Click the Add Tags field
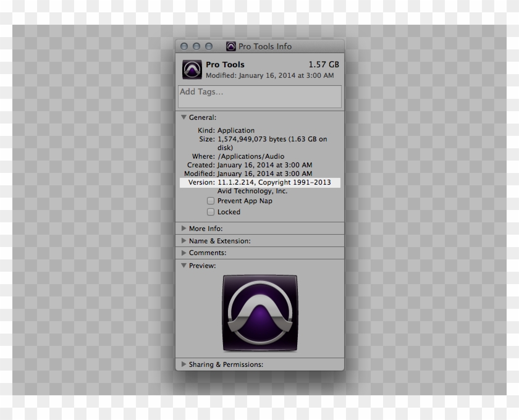This screenshot has width=519, height=420. point(260,96)
